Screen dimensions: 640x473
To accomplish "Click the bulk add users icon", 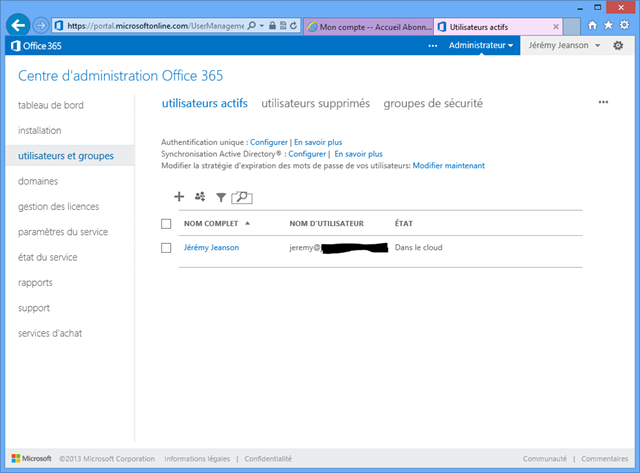I will point(200,197).
